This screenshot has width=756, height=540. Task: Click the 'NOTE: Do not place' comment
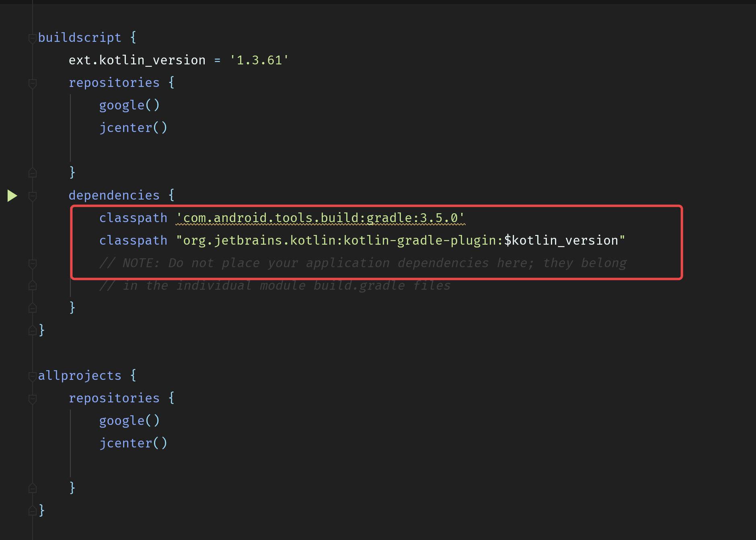tap(363, 263)
